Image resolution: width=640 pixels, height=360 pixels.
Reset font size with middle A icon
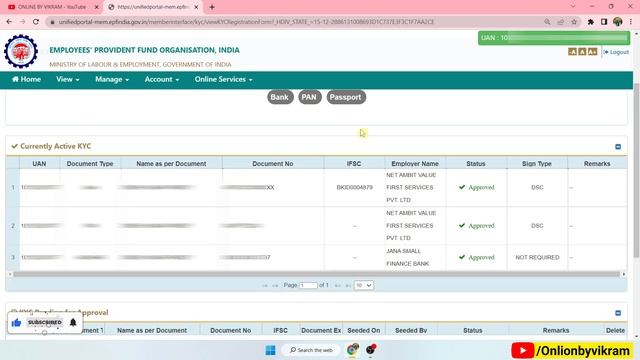click(582, 52)
